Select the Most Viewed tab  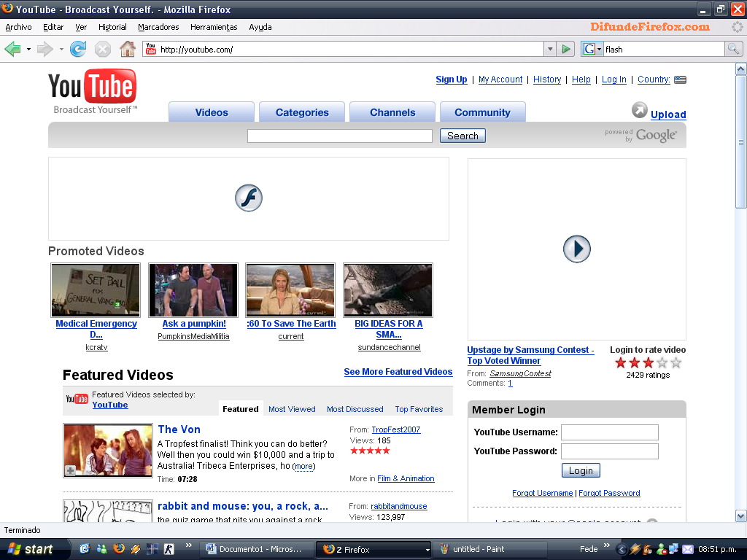(292, 409)
